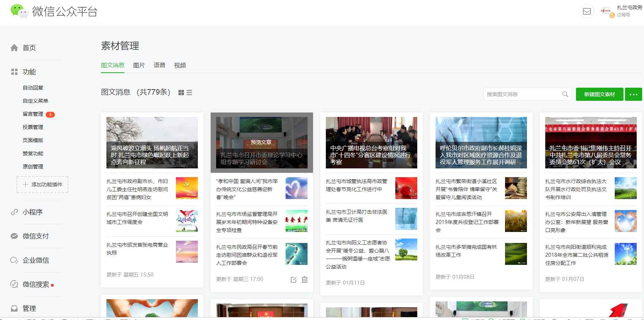
Task: Click the heart cloud thumbnail for 孝和中国 article
Action: [x=297, y=188]
